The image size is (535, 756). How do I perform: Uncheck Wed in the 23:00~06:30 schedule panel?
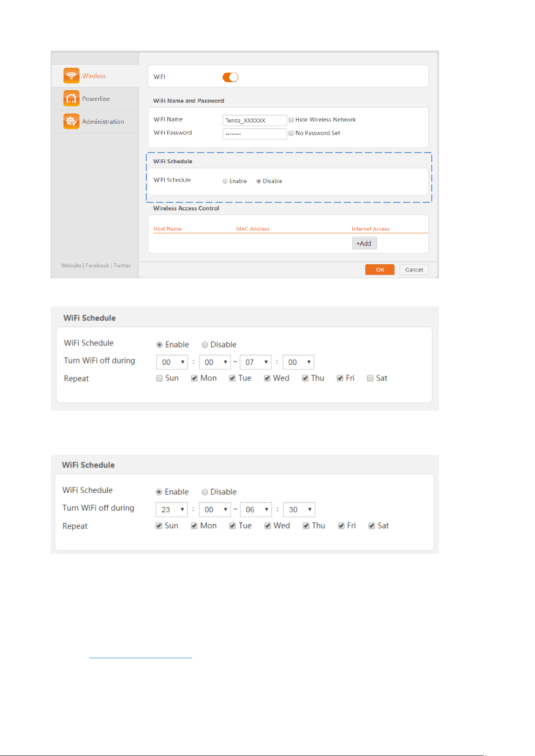[x=267, y=526]
